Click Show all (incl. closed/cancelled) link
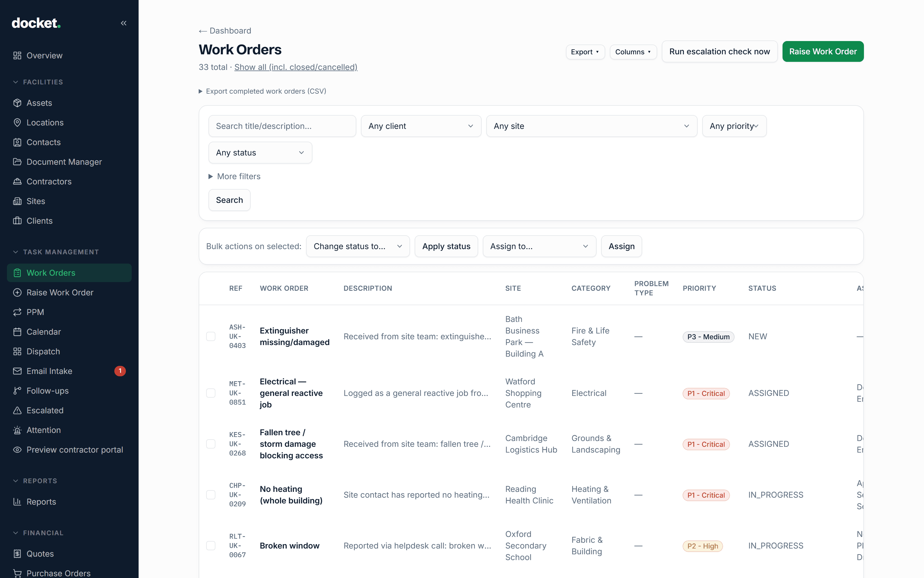 [295, 67]
